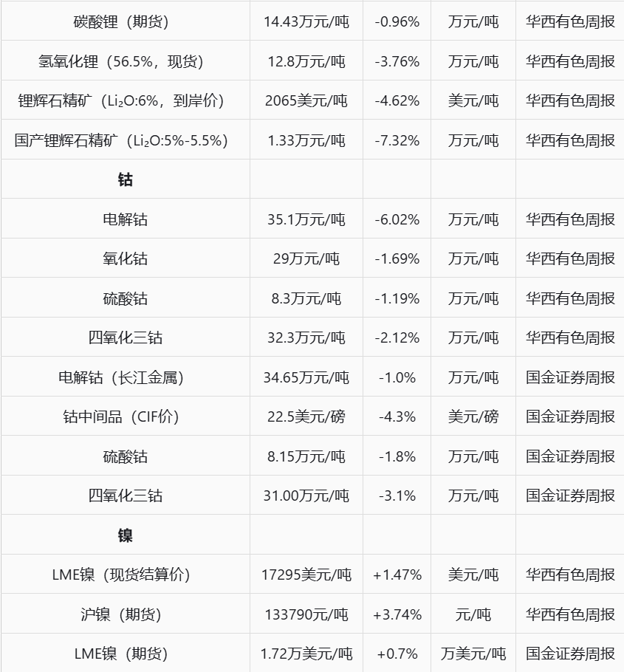624x672 pixels.
Task: Click the 钴 section header
Action: click(125, 179)
